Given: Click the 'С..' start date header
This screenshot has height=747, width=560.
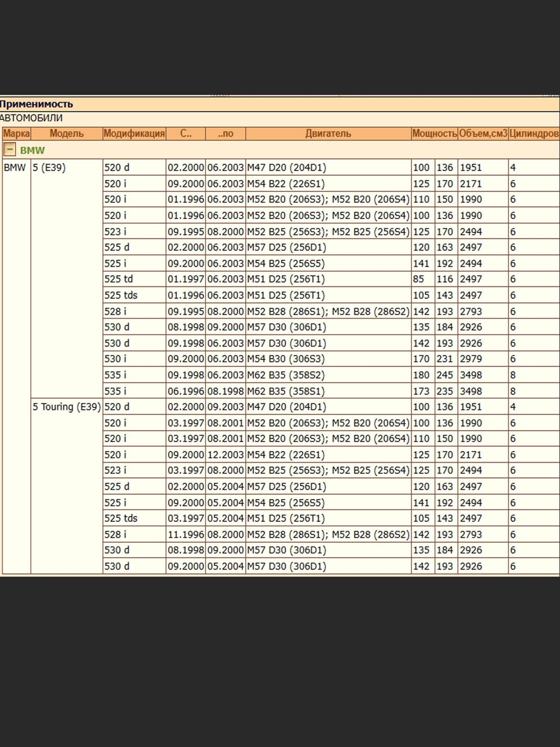Looking at the screenshot, I should pyautogui.click(x=186, y=134).
